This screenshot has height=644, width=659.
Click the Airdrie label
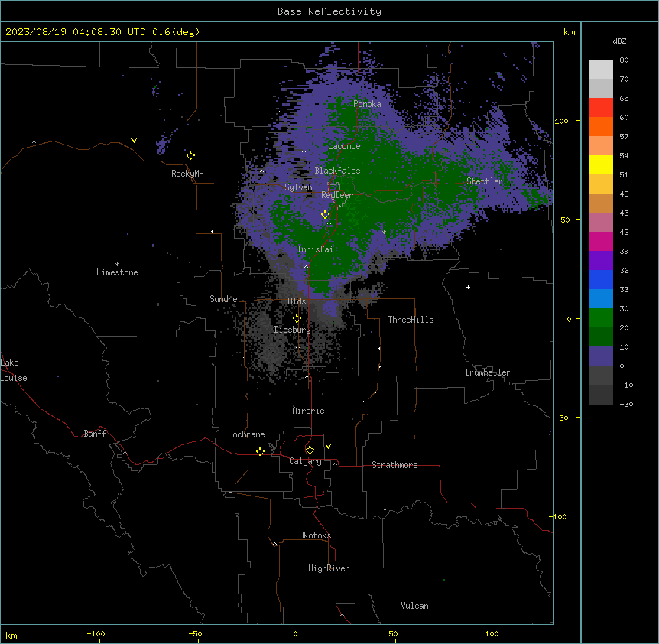(309, 411)
